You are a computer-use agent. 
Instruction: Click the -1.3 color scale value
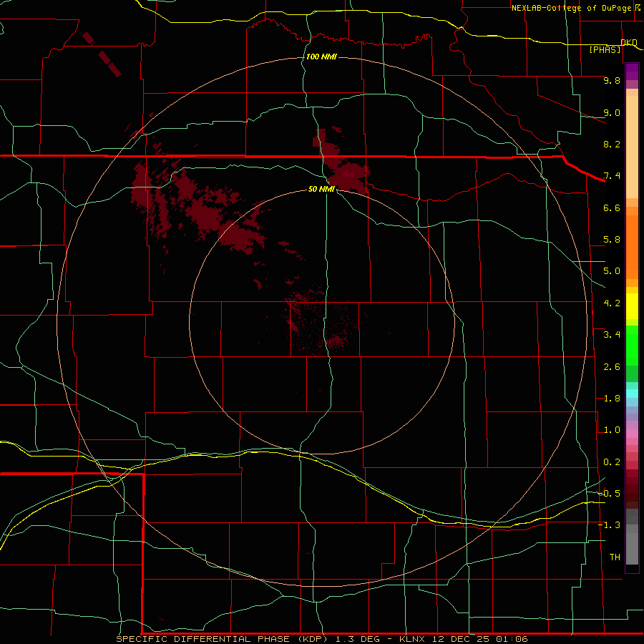[x=610, y=525]
